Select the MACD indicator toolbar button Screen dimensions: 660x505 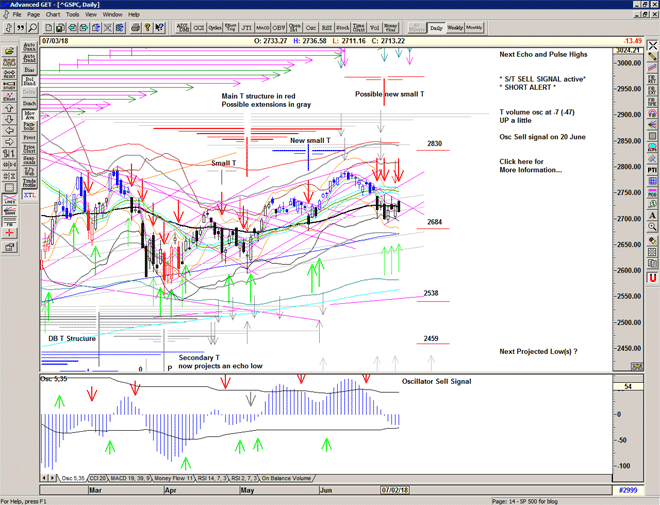(x=263, y=28)
